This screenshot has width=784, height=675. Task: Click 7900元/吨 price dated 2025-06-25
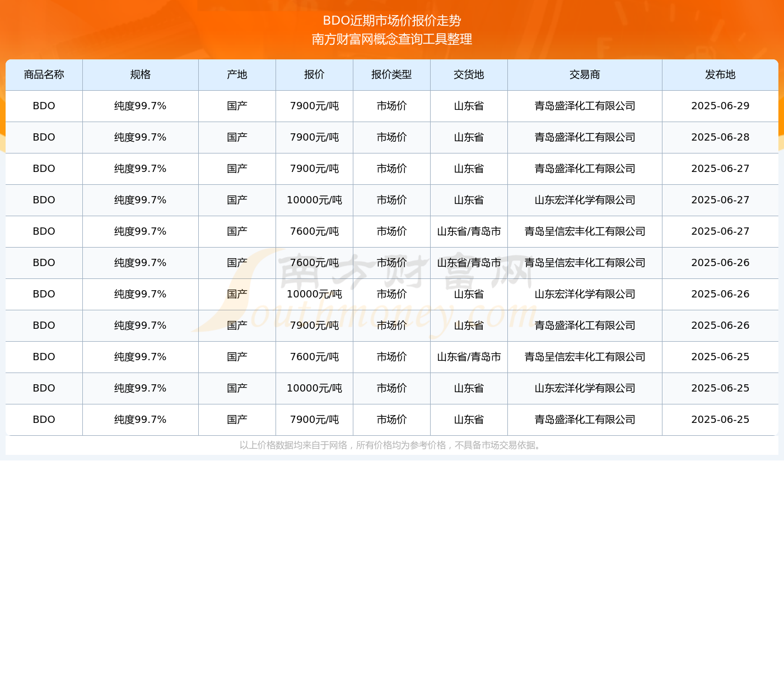(315, 420)
